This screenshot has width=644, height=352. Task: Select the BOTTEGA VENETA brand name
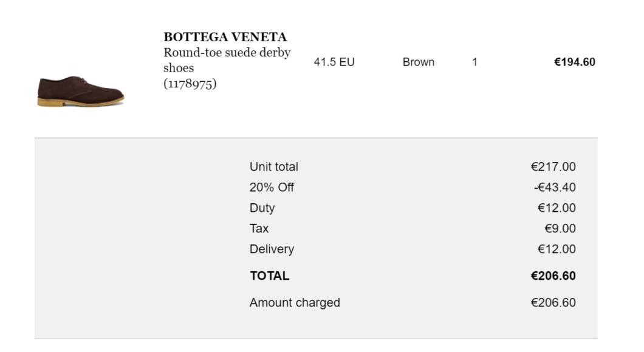[x=225, y=37]
